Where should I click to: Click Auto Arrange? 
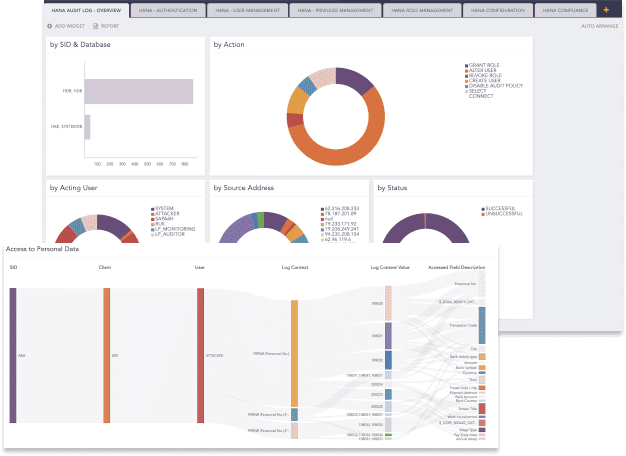point(600,26)
